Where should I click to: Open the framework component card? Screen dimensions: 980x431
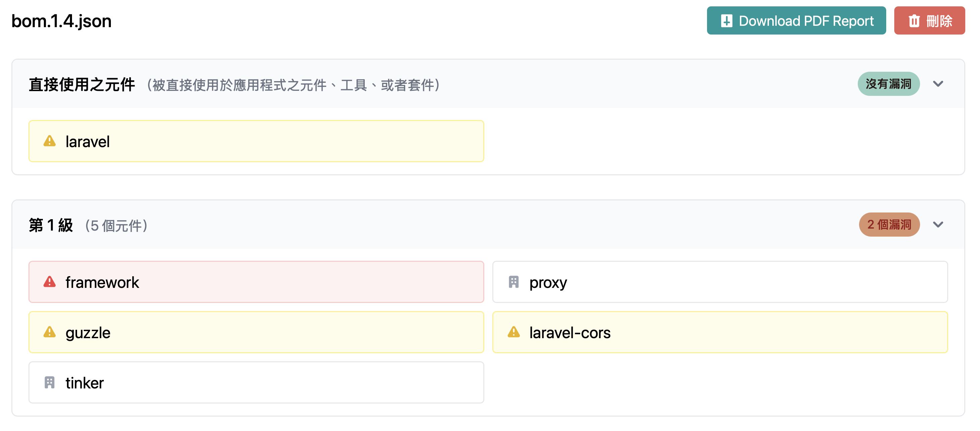pyautogui.click(x=256, y=282)
